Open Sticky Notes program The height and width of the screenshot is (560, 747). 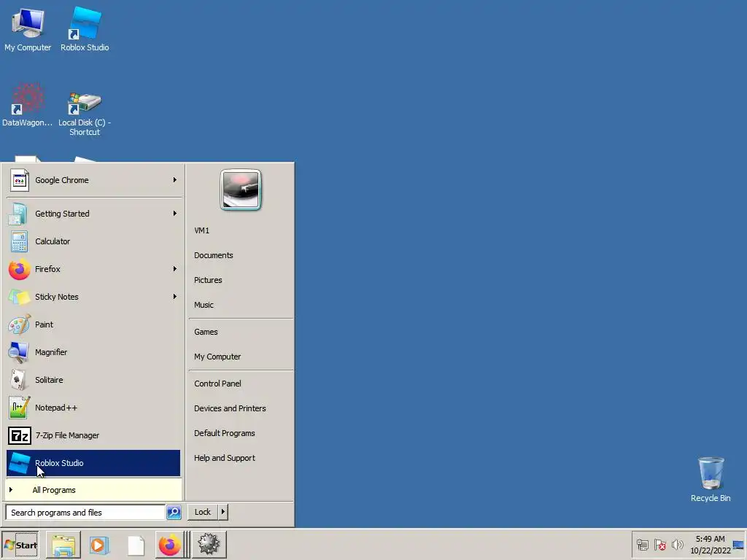[x=93, y=297]
